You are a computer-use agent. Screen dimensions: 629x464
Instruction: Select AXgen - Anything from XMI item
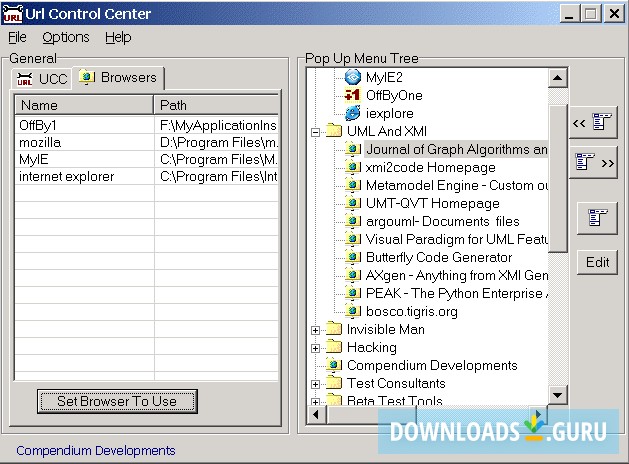click(x=457, y=276)
